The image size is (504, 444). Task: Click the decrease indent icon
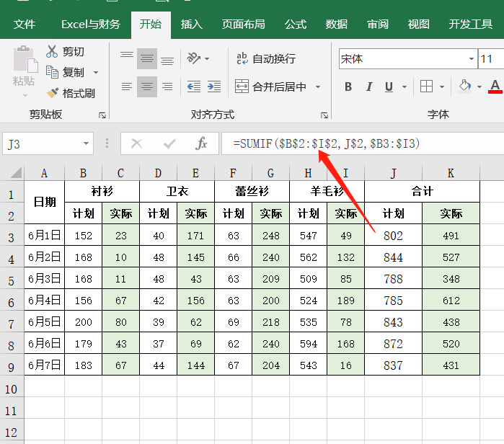pos(193,87)
